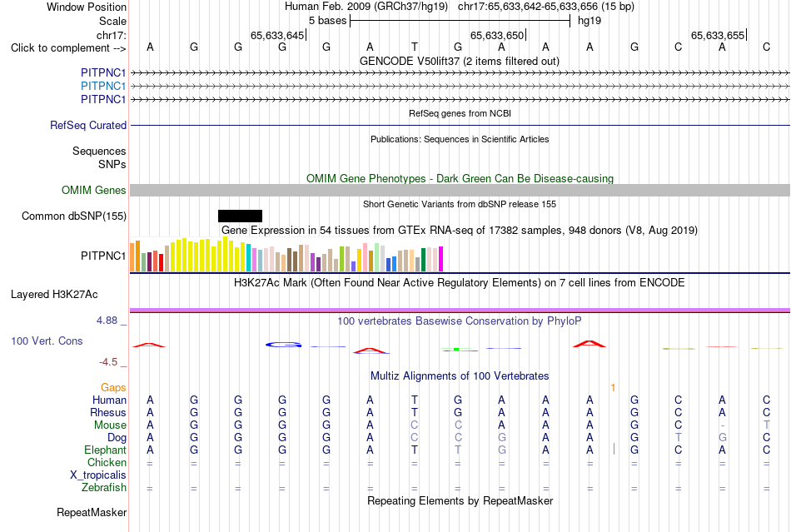Image resolution: width=791 pixels, height=532 pixels.
Task: Click the SNPs label in Publications track
Action: click(112, 164)
